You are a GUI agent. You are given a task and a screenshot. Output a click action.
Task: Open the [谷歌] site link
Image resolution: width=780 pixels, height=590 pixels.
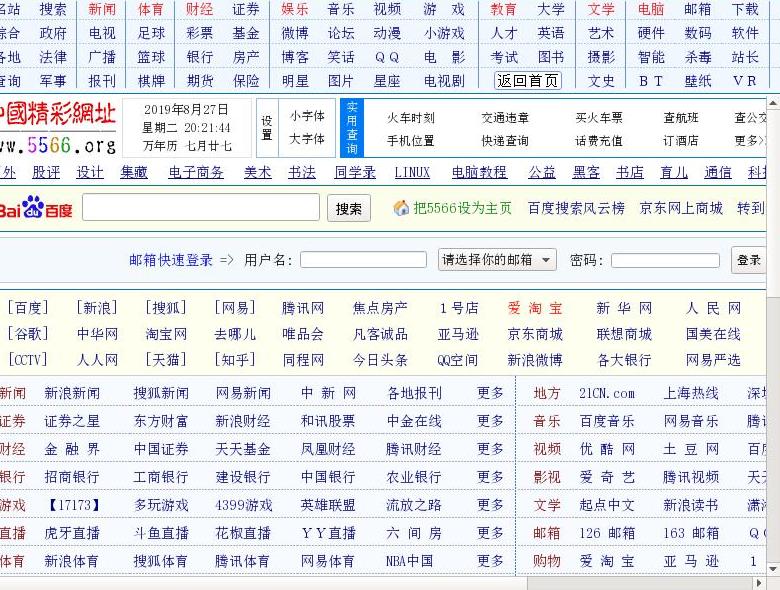click(28, 334)
